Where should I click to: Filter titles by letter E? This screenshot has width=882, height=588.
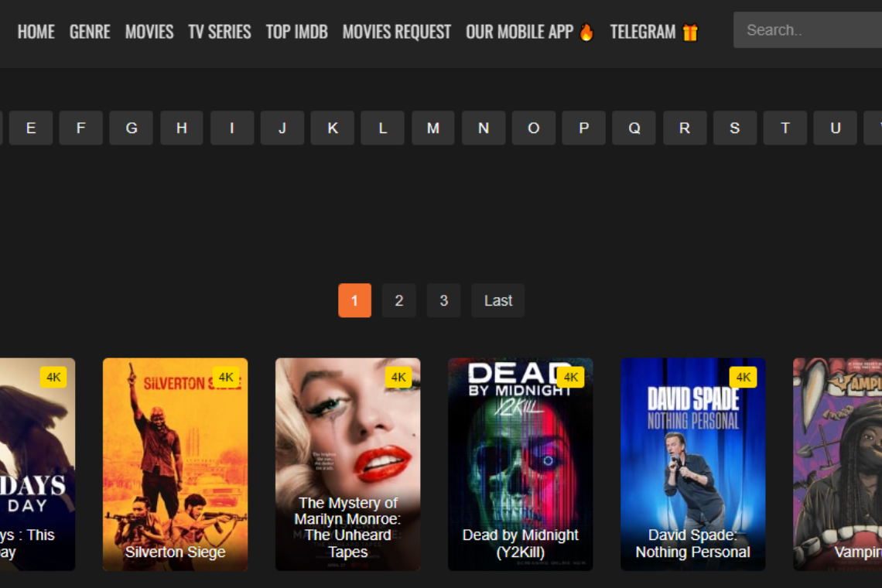31,128
